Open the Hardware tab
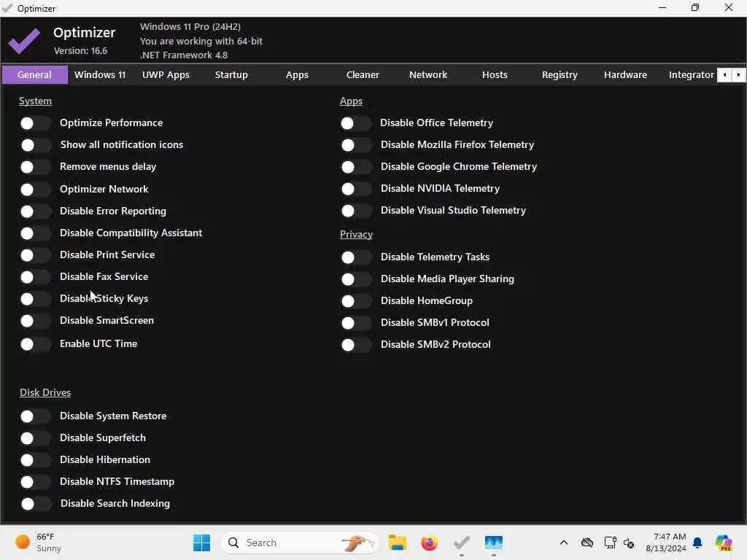747x560 pixels. (x=625, y=75)
